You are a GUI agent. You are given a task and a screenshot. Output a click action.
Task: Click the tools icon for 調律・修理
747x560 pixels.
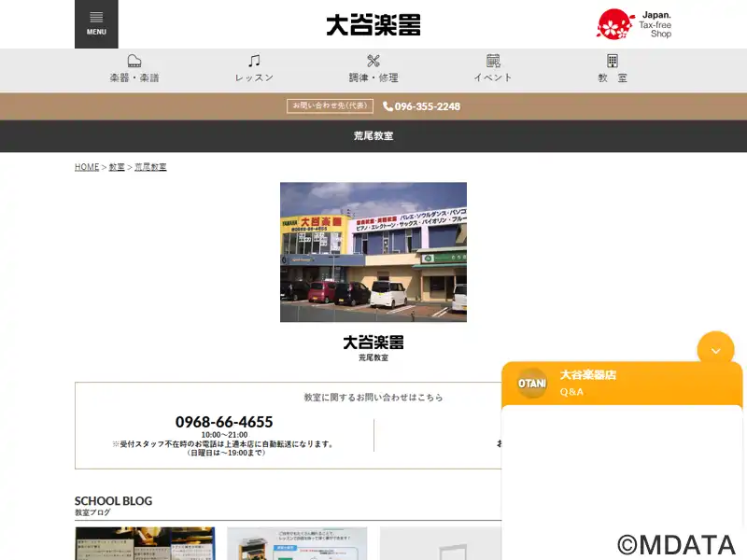coord(373,61)
